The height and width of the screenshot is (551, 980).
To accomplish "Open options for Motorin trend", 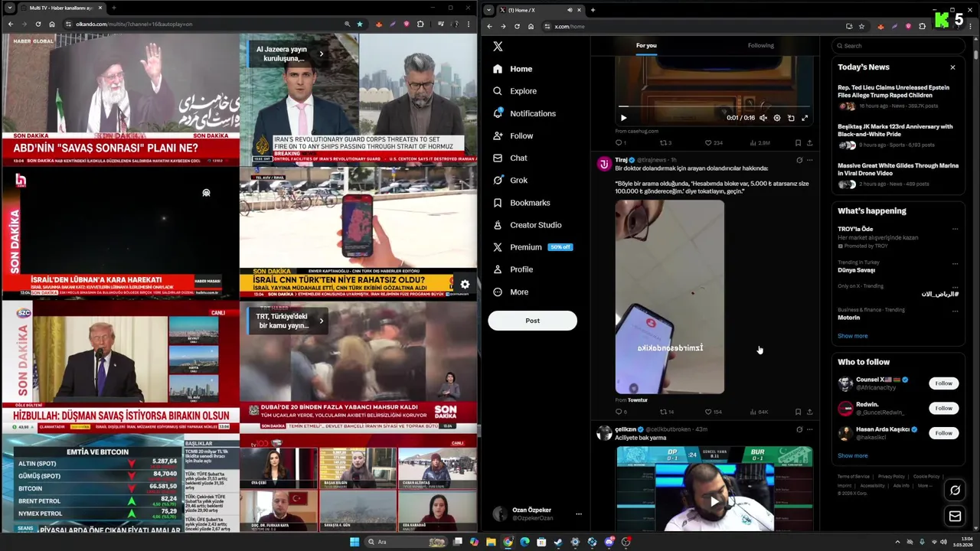I will (955, 310).
